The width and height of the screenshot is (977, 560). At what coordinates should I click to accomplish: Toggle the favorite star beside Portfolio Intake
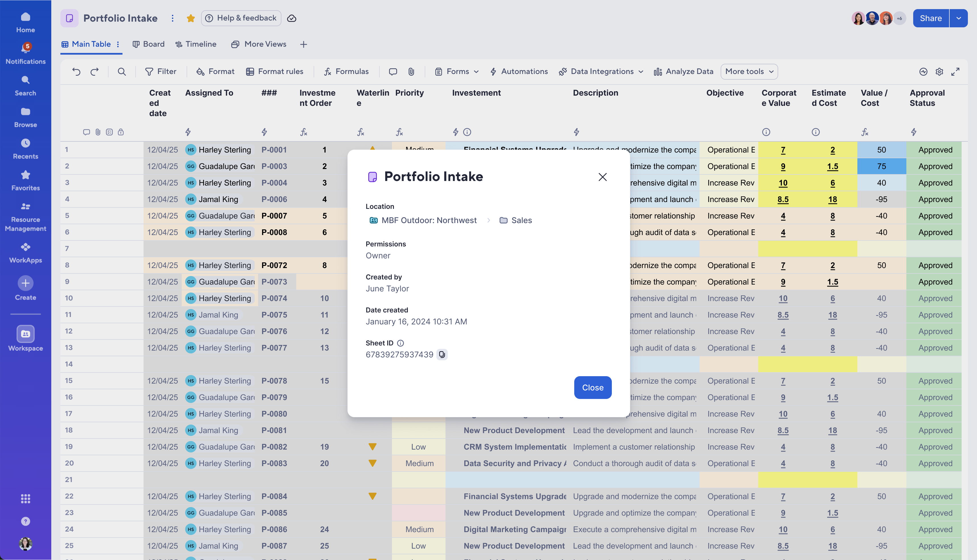pyautogui.click(x=191, y=18)
